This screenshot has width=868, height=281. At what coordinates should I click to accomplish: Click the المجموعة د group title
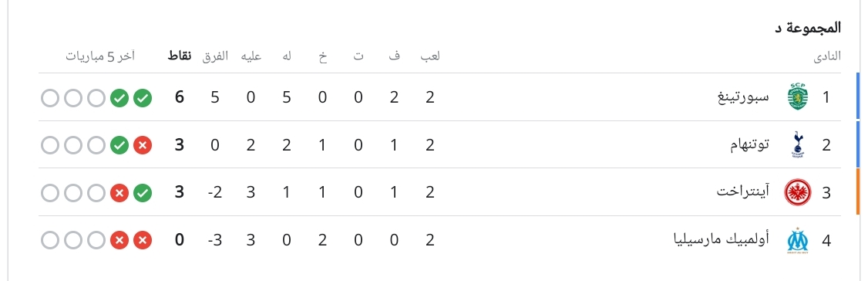(x=807, y=26)
